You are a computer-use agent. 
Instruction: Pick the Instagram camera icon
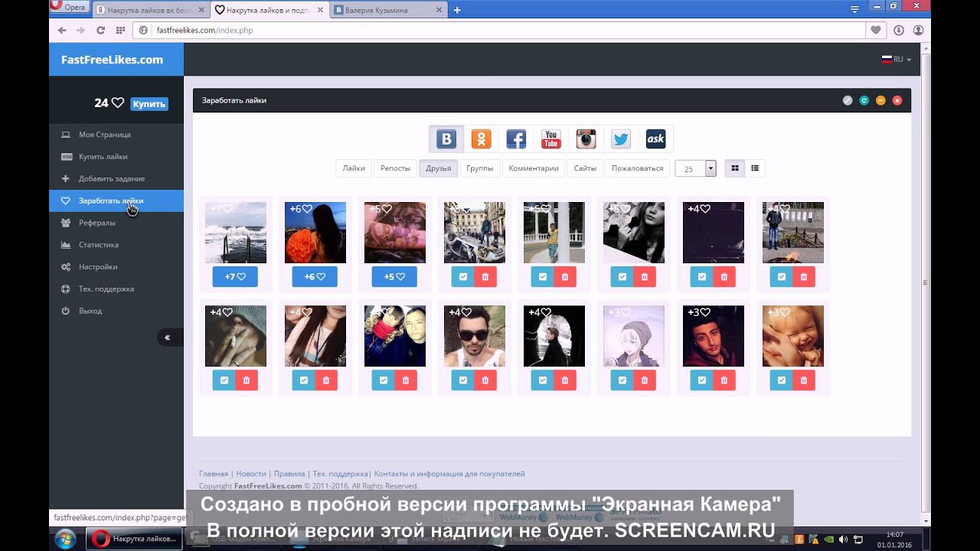(x=586, y=139)
